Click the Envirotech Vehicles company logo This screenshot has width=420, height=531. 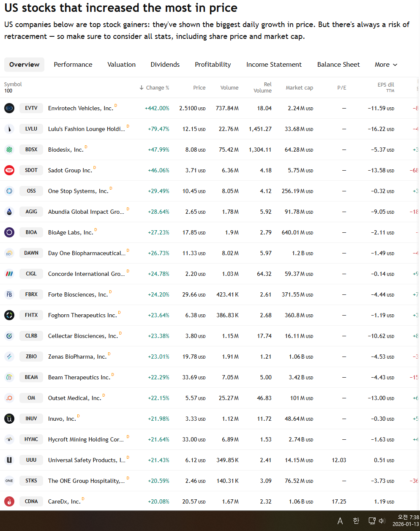[x=9, y=108]
